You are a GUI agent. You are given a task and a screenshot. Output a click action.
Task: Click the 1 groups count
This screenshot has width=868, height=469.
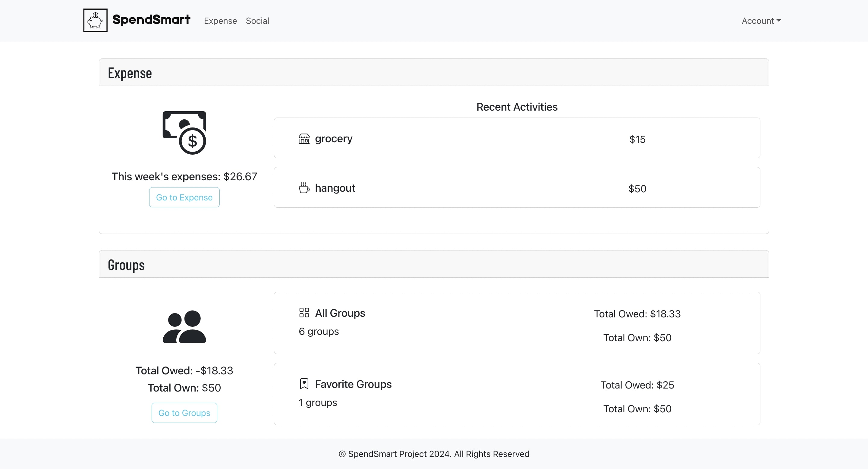coord(318,402)
